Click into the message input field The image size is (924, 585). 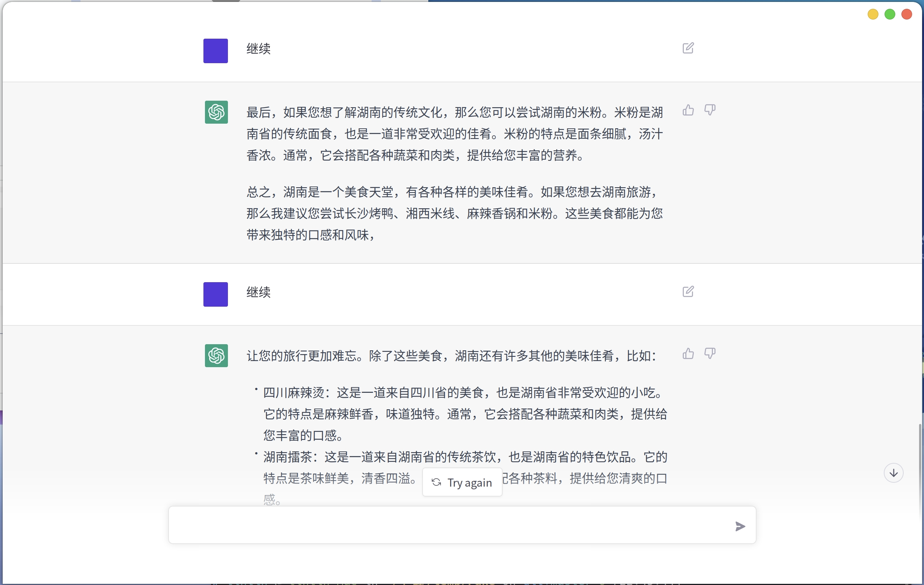point(441,525)
